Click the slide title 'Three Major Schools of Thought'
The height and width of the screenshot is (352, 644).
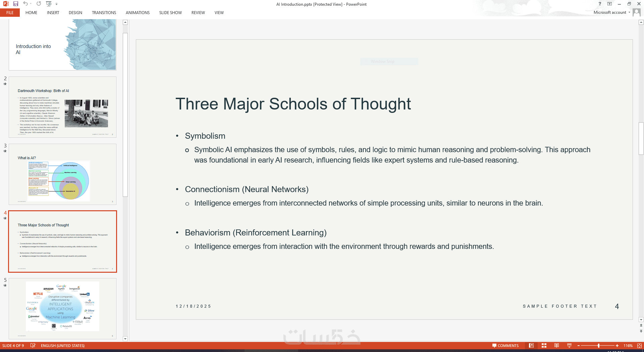pyautogui.click(x=293, y=104)
